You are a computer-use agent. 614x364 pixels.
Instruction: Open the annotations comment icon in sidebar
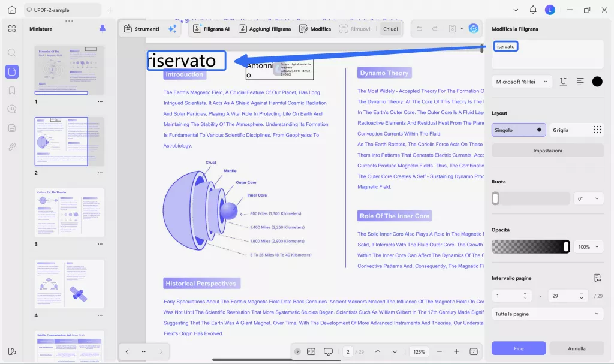click(x=12, y=108)
